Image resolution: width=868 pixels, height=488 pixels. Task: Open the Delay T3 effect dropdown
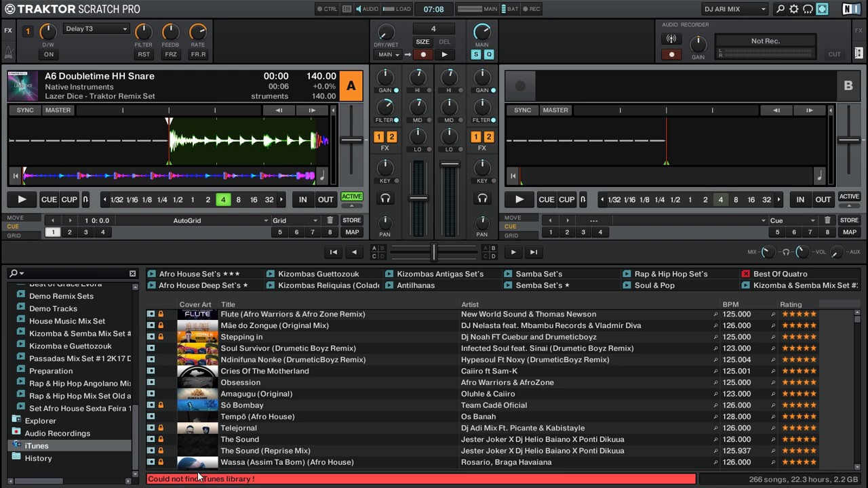click(x=96, y=29)
